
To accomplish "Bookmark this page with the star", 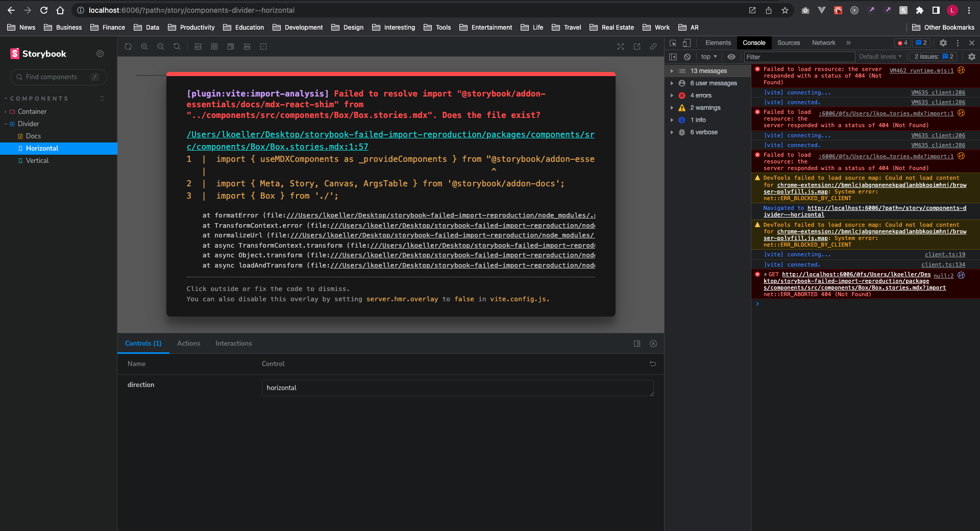I will click(x=785, y=10).
